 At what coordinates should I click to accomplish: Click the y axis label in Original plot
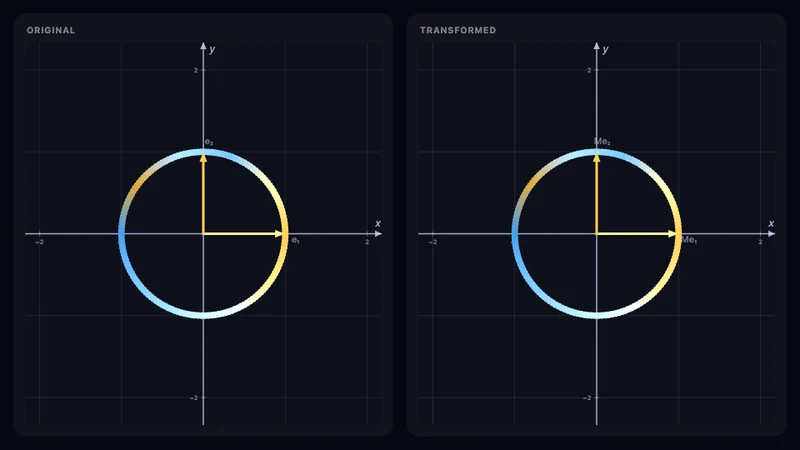point(212,49)
